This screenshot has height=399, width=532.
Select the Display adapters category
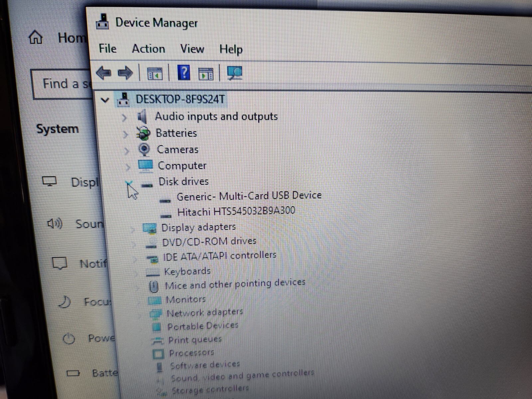coord(199,227)
